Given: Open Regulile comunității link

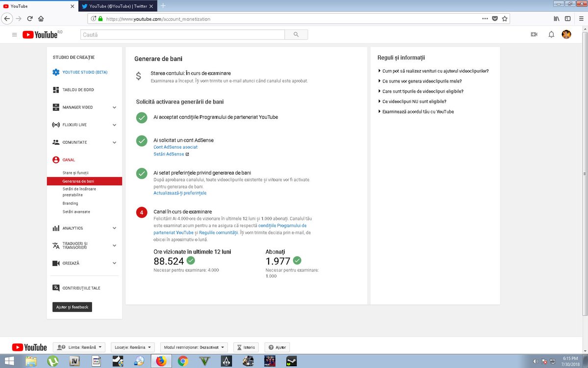Looking at the screenshot, I should coord(219,233).
